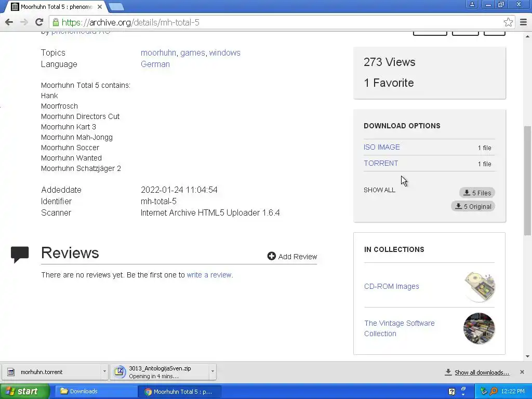
Task: Click the help question mark tray icon
Action: [451, 392]
